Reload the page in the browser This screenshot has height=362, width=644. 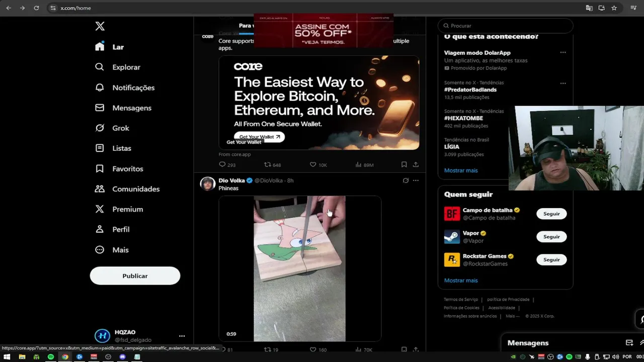pos(36,8)
